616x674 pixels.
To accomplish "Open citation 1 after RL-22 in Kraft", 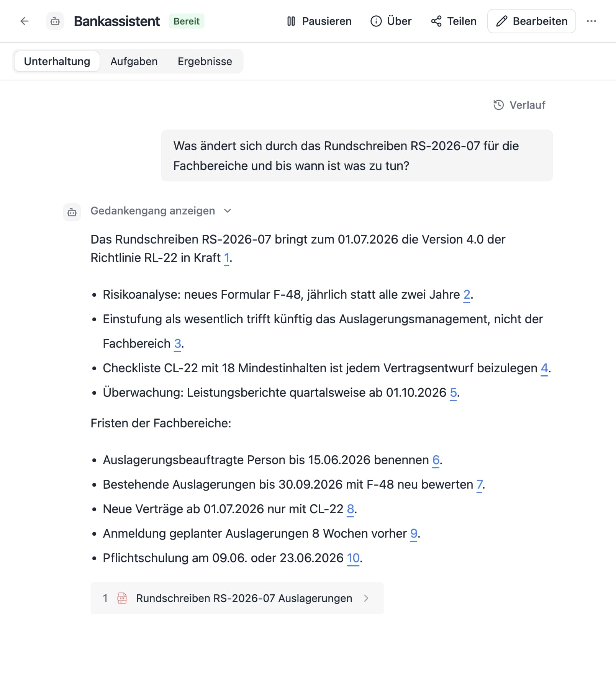I will coord(226,258).
